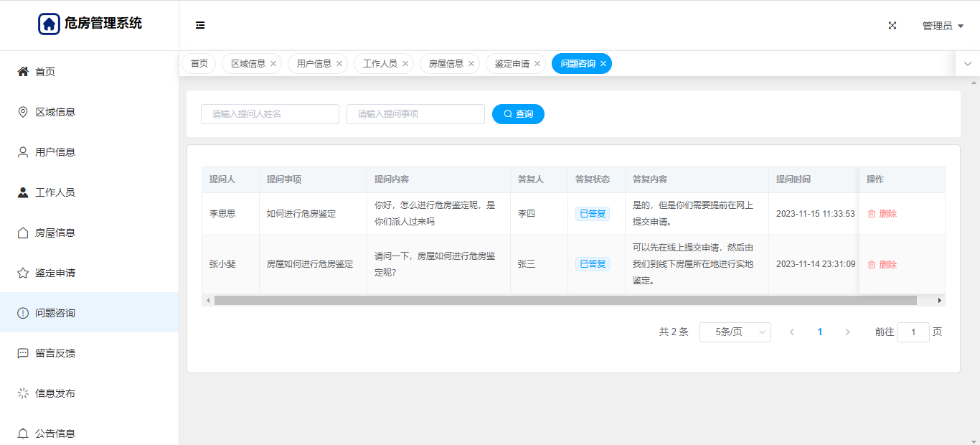Click the 请输入提问人姓名 input field

[270, 114]
